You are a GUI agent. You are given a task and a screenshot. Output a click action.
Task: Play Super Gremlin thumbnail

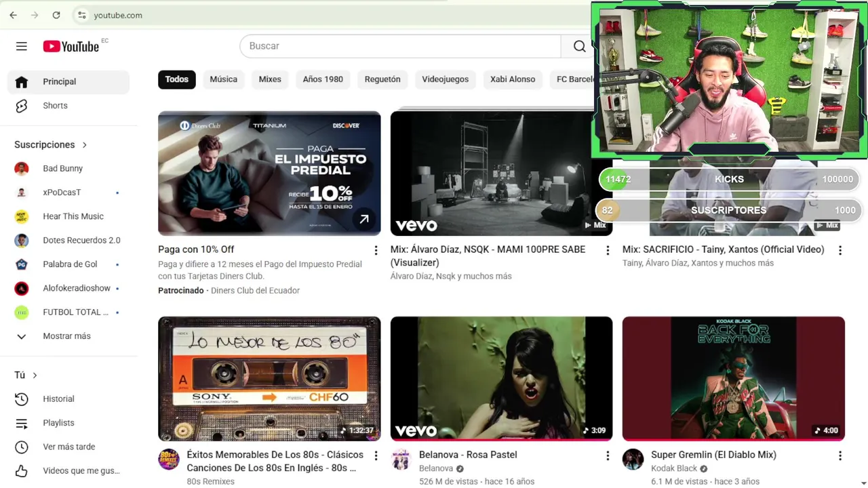[734, 379]
